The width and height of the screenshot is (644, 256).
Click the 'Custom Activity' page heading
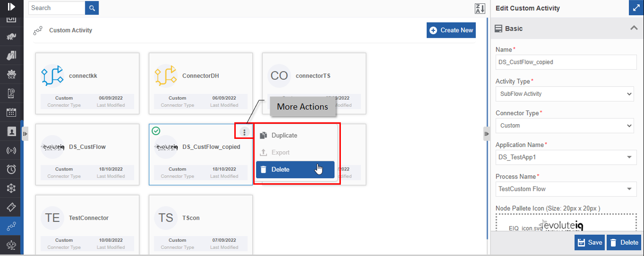tap(71, 30)
